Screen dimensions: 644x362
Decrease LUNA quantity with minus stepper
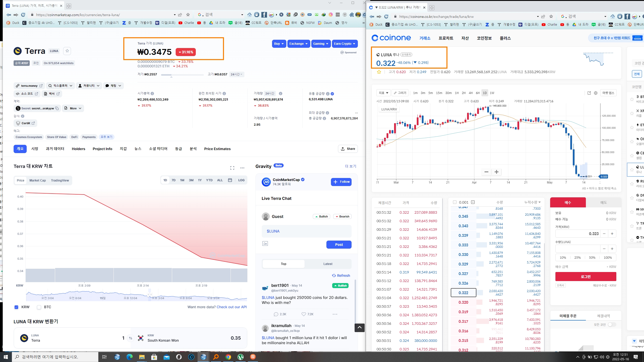pos(604,249)
